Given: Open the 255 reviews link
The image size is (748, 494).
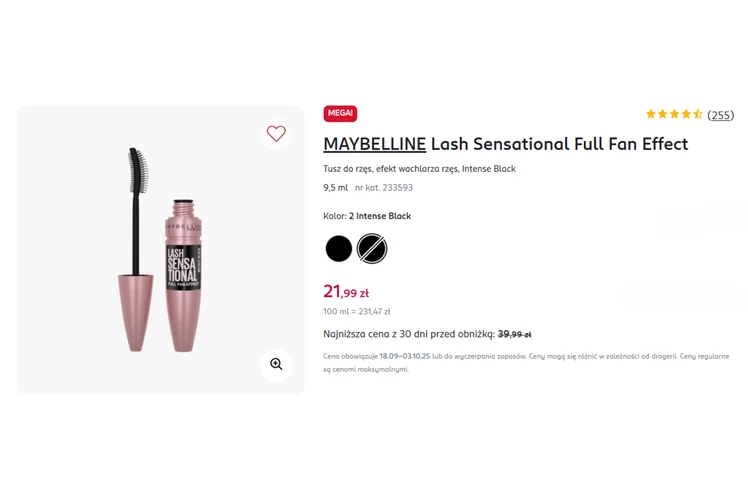Looking at the screenshot, I should point(720,115).
